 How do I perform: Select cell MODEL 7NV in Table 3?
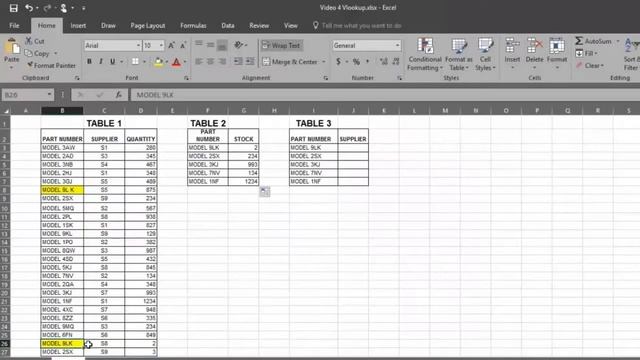[x=313, y=173]
